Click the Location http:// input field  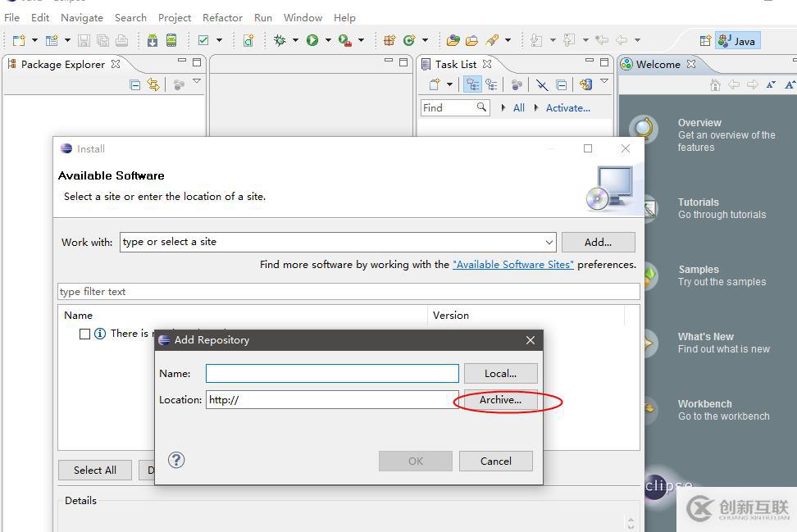click(x=332, y=400)
